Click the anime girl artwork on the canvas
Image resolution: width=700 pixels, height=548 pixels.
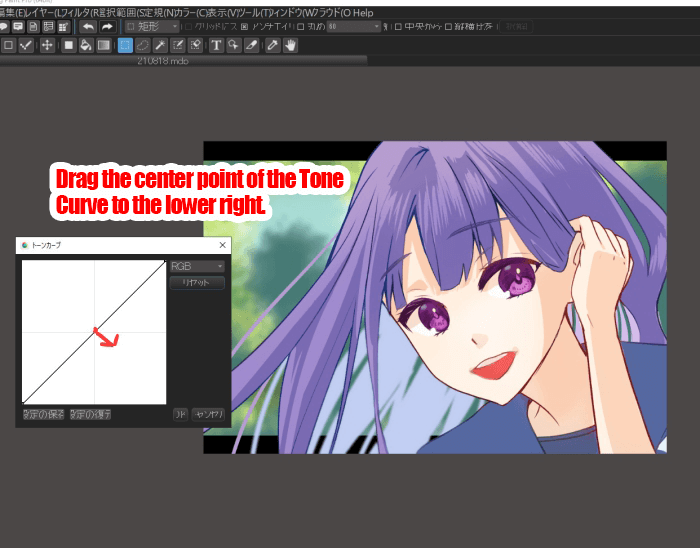click(x=435, y=298)
